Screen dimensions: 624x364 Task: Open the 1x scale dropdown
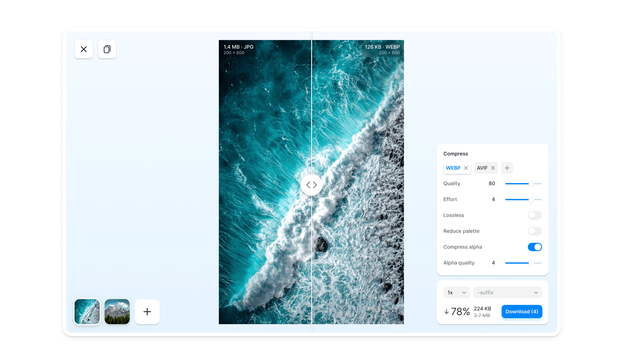click(456, 292)
